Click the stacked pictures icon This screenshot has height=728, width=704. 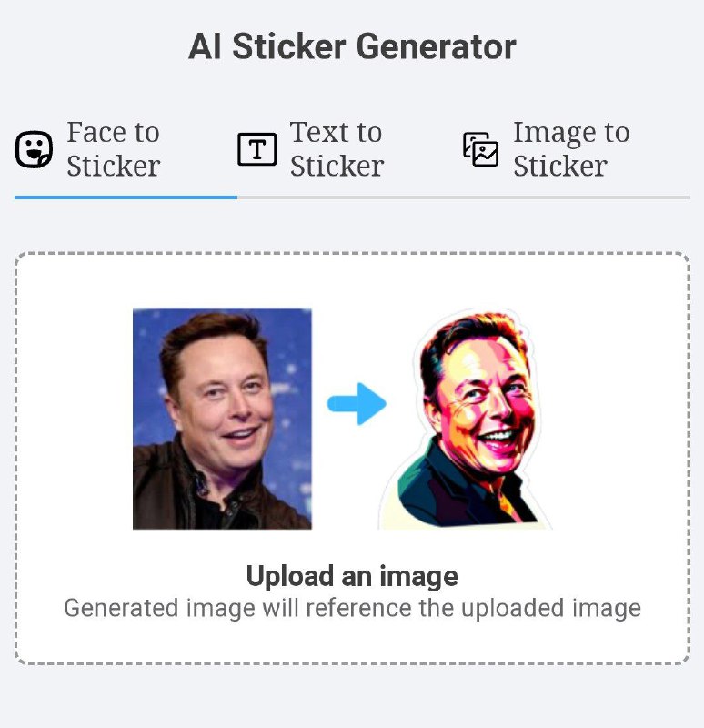pos(481,149)
